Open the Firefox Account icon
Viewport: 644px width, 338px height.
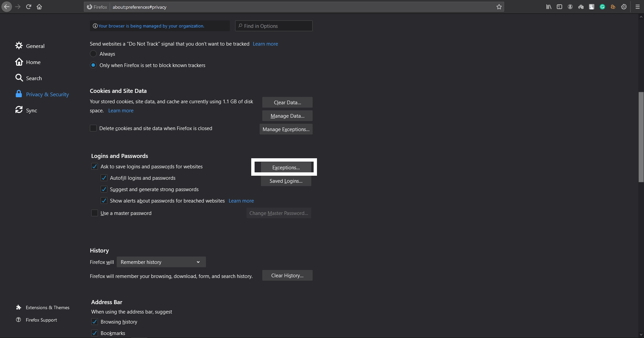pos(570,7)
